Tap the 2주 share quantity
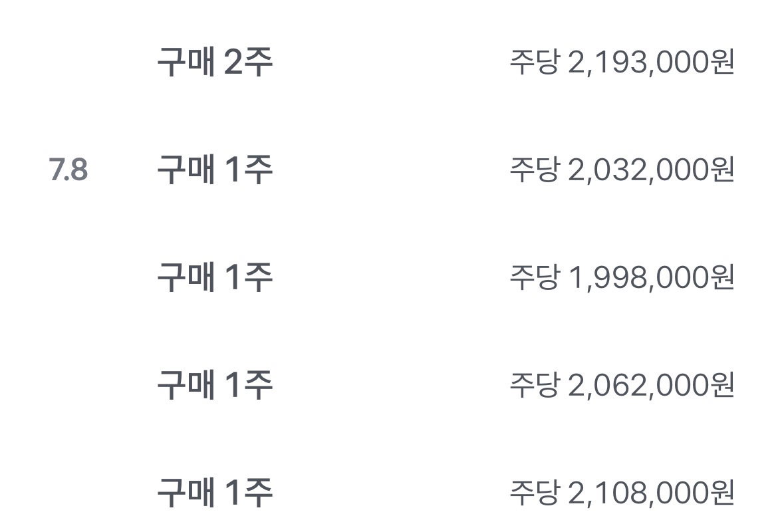The width and height of the screenshot is (784, 532). (248, 62)
